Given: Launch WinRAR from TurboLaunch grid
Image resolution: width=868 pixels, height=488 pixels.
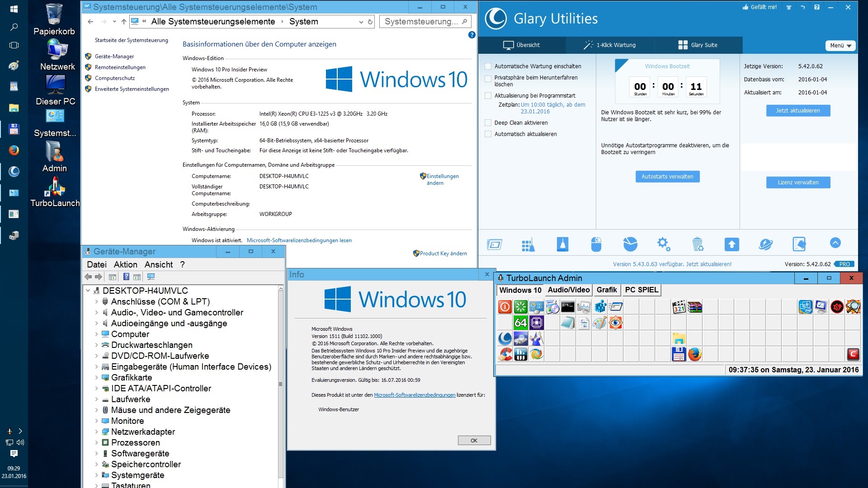Looking at the screenshot, I should pyautogui.click(x=695, y=307).
